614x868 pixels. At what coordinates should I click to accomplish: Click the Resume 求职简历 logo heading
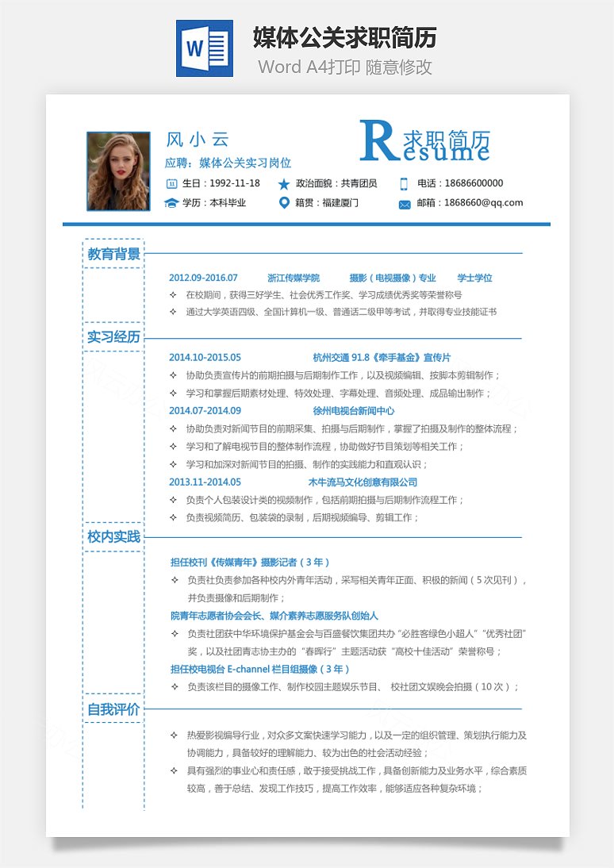(x=425, y=142)
